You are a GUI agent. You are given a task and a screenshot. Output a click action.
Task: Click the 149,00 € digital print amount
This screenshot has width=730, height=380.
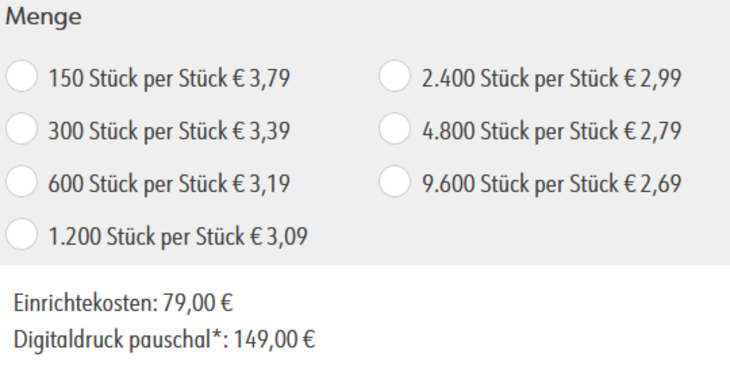pos(274,339)
